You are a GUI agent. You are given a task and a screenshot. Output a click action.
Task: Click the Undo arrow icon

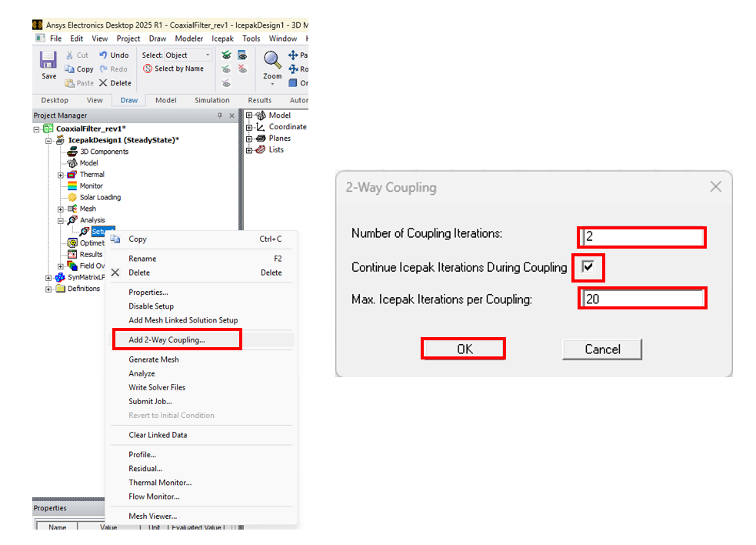(x=103, y=55)
